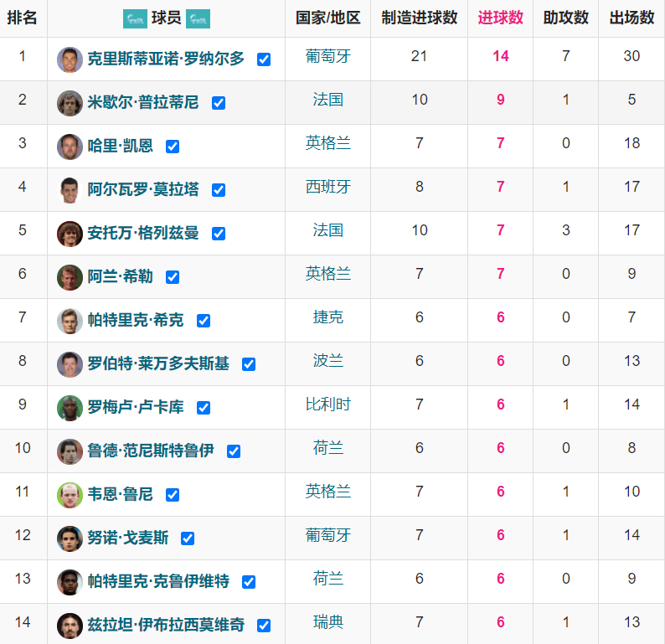The height and width of the screenshot is (644, 665).
Task: Sort by 国家/地区 column header
Action: coord(327,18)
